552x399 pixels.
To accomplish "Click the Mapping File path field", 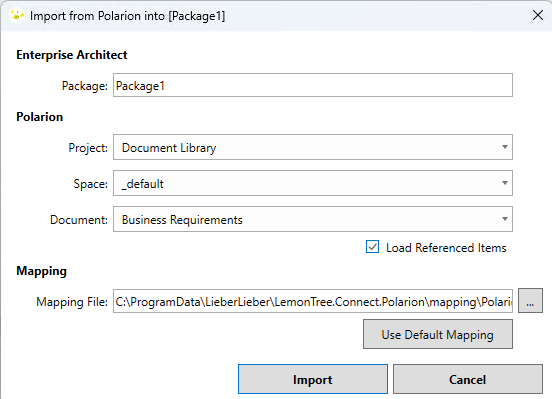I will click(x=313, y=301).
